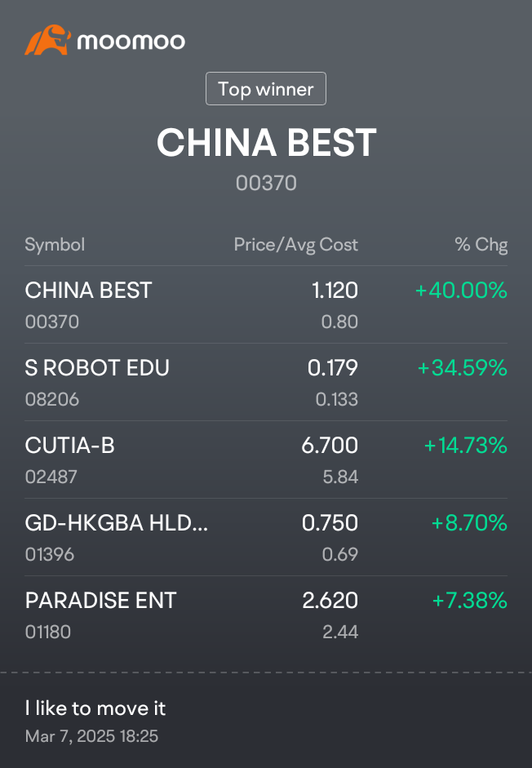Image resolution: width=532 pixels, height=768 pixels.
Task: Click the moomoo wordmark text
Action: click(x=131, y=41)
